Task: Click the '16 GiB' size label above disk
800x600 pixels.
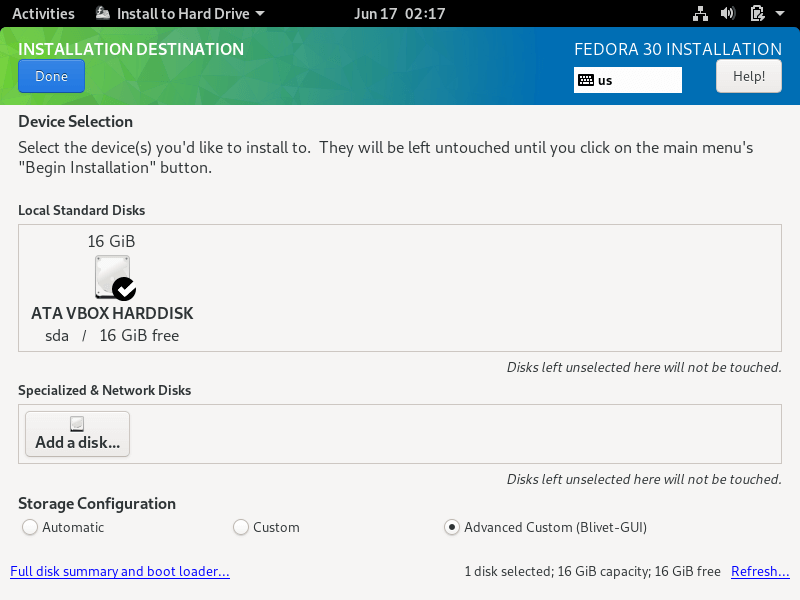Action: pos(111,241)
